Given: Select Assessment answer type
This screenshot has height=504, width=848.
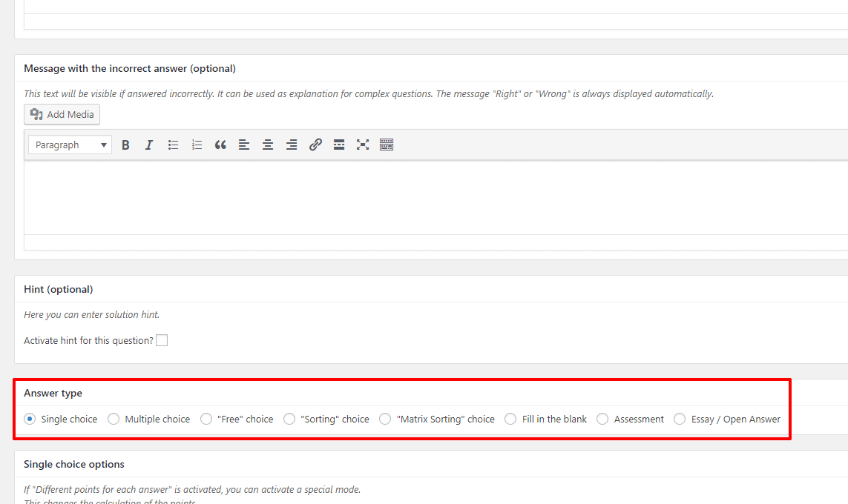Looking at the screenshot, I should [x=602, y=419].
